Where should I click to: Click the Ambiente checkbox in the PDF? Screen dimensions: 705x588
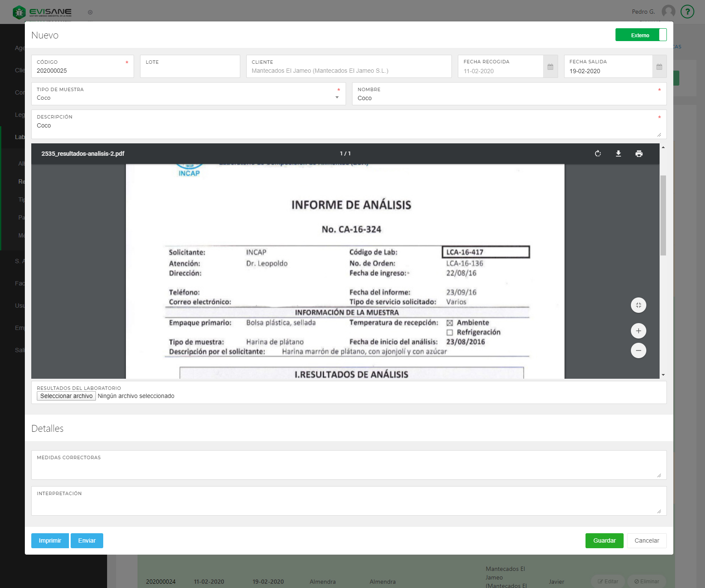[x=450, y=323]
